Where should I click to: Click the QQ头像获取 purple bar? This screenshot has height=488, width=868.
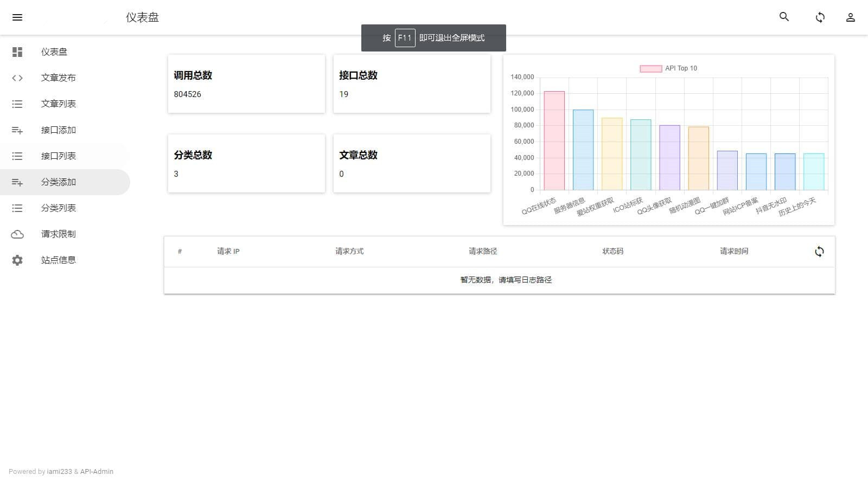(x=669, y=158)
